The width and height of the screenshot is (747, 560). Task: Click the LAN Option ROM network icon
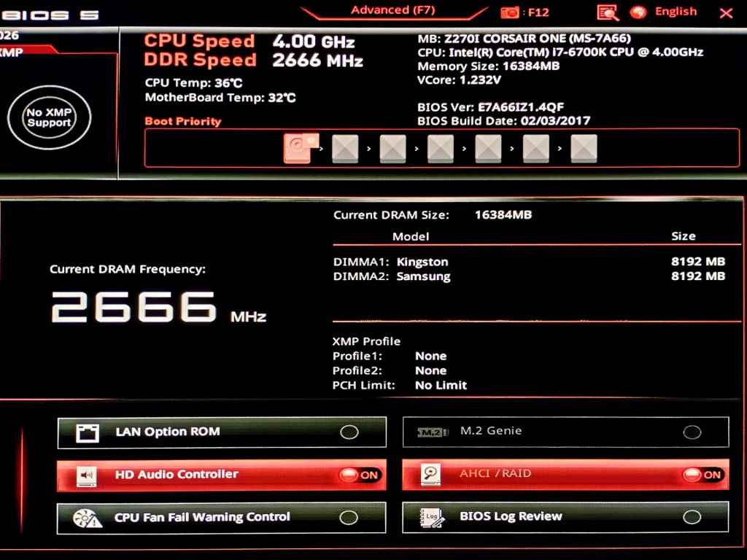88,432
